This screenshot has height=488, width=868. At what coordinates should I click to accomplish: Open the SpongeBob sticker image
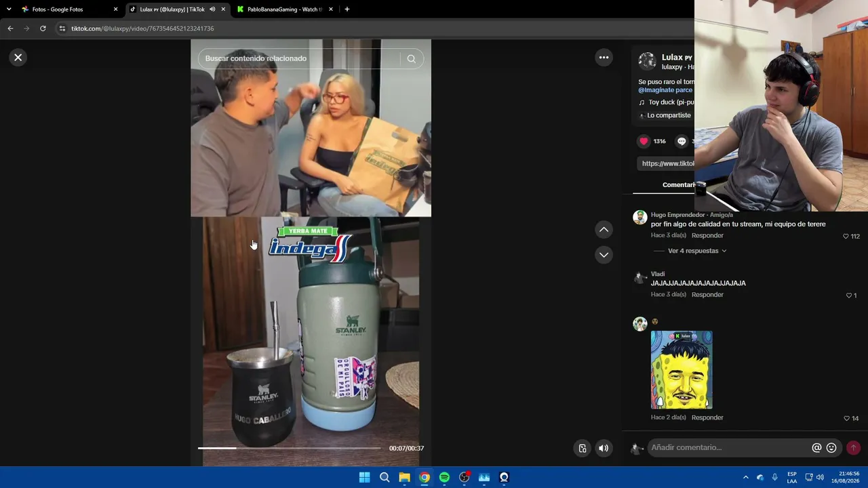682,370
